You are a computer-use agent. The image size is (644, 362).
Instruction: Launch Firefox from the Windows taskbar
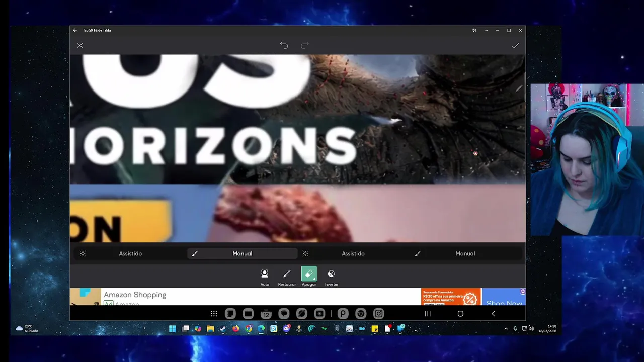pyautogui.click(x=235, y=329)
